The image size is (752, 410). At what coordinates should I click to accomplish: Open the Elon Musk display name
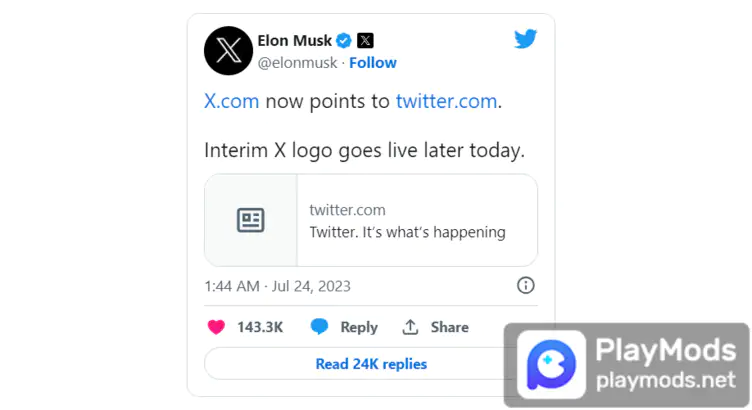[x=294, y=41]
